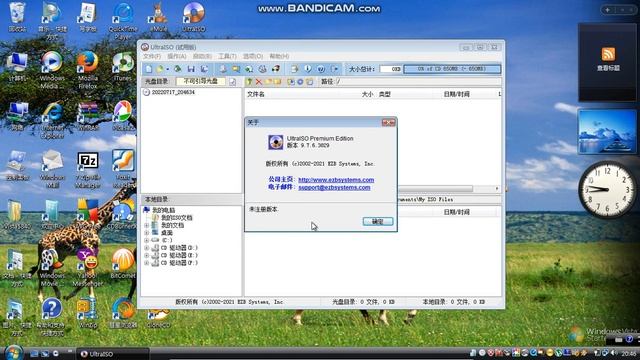
Task: Expand the CD 驱动器(D:) tree node
Action: (x=147, y=248)
